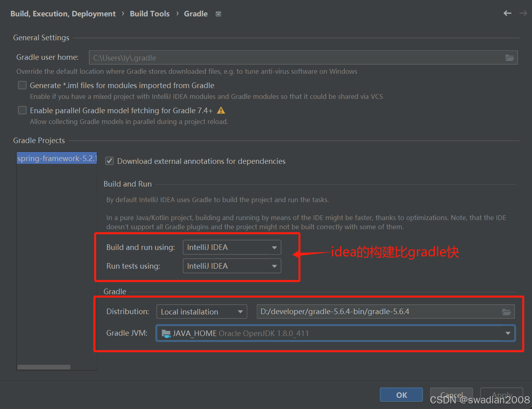Image resolution: width=532 pixels, height=409 pixels.
Task: Click the screen icon next to Gradle breadcrumb
Action: coord(218,13)
